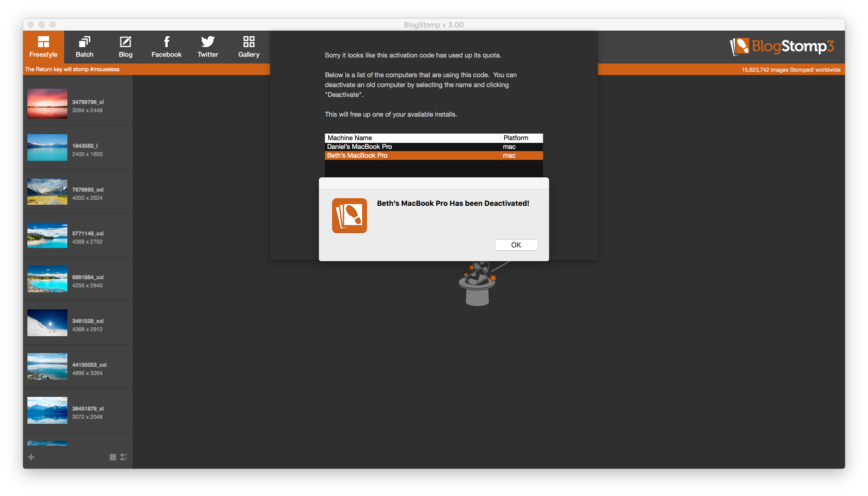Switch sidebar to list view icon
Viewport: 868px width, 496px height.
coord(124,457)
